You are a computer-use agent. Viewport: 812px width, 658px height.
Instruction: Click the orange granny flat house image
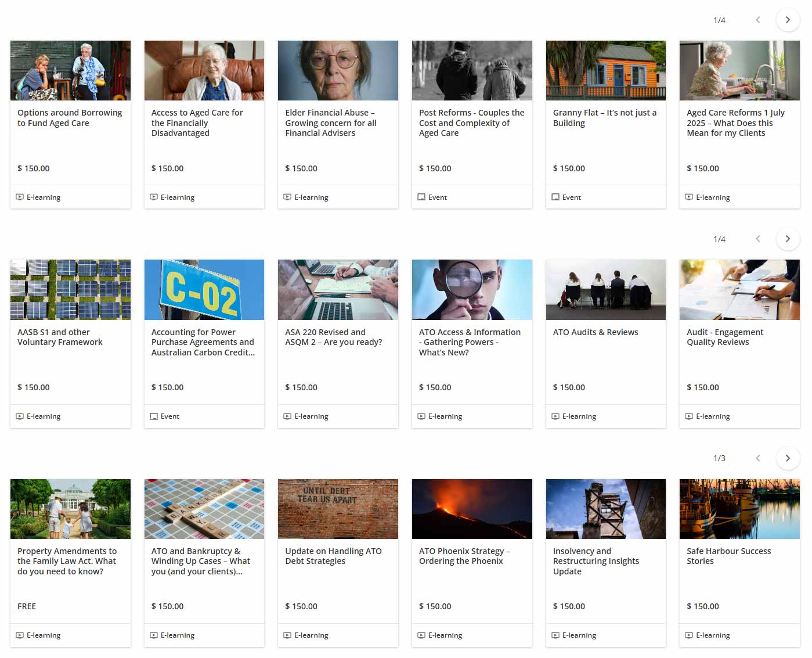(605, 70)
